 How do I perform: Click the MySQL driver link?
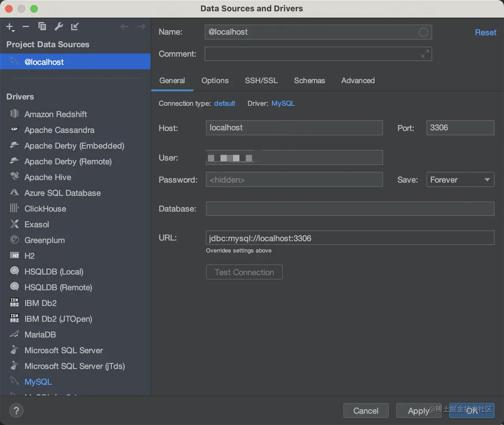tap(283, 103)
